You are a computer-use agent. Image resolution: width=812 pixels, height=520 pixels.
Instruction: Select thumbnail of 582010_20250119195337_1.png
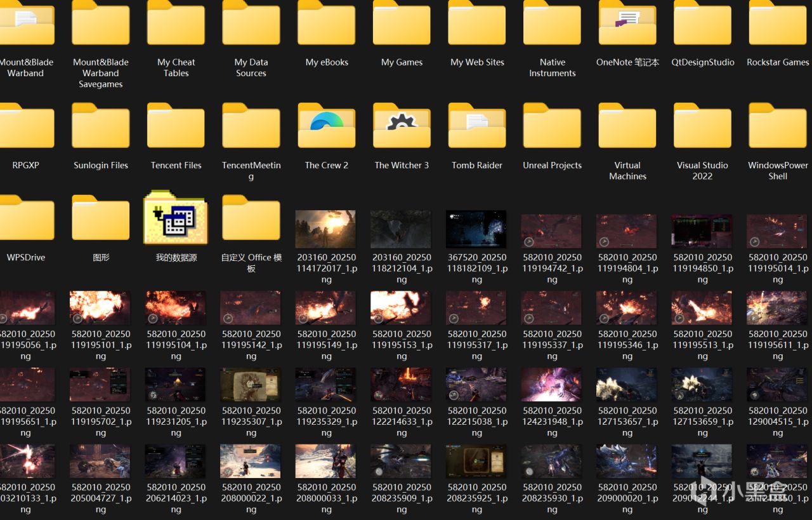[x=552, y=308]
